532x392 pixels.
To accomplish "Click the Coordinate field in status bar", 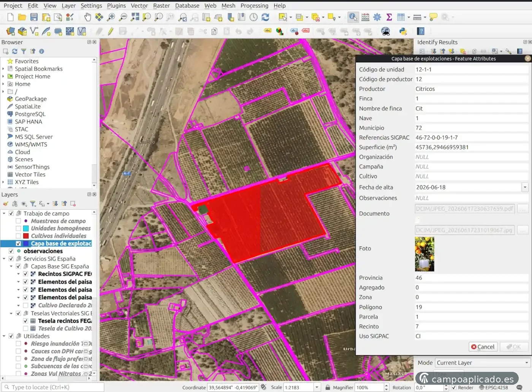I will 233,387.
